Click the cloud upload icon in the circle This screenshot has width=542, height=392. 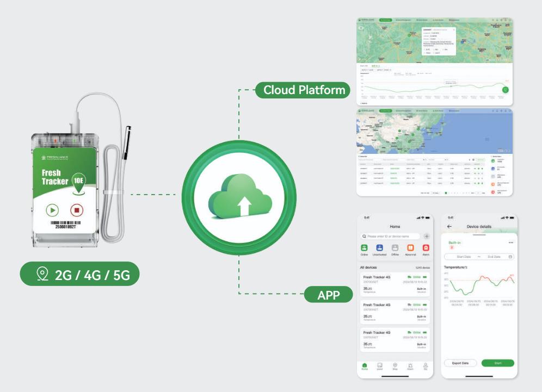(240, 196)
